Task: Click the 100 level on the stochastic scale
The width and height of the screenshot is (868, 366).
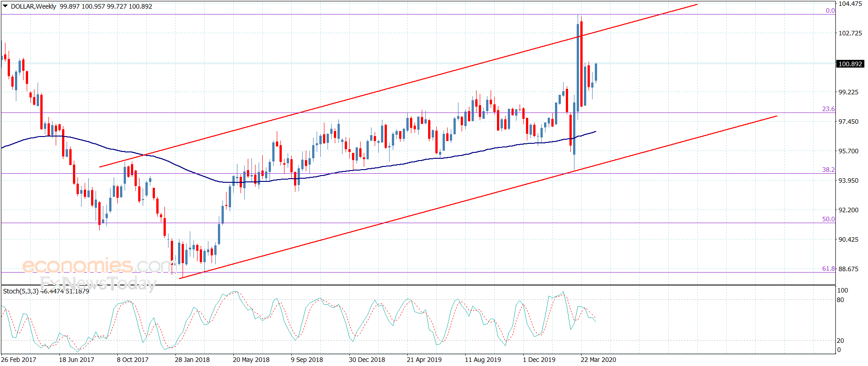Action: coord(843,290)
